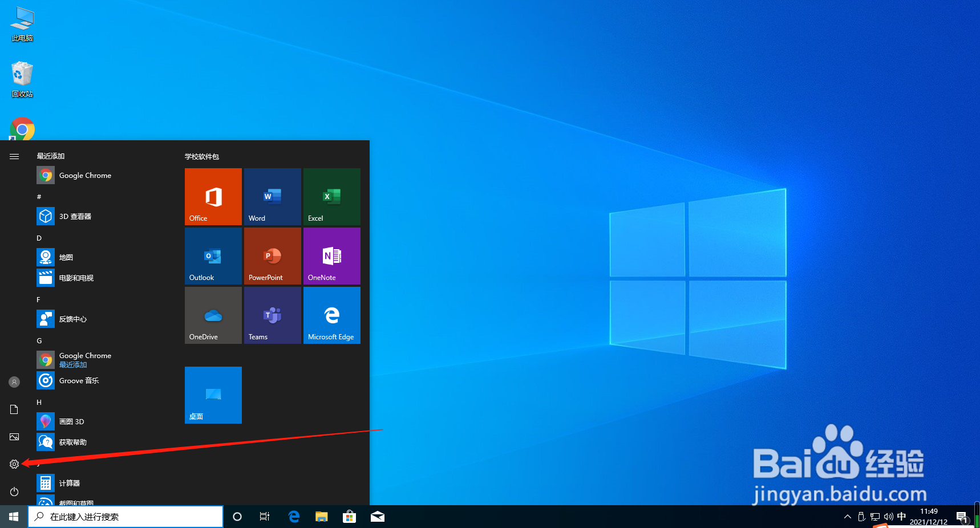This screenshot has height=528, width=980.
Task: Launch Microsoft Teams tile
Action: pos(272,315)
